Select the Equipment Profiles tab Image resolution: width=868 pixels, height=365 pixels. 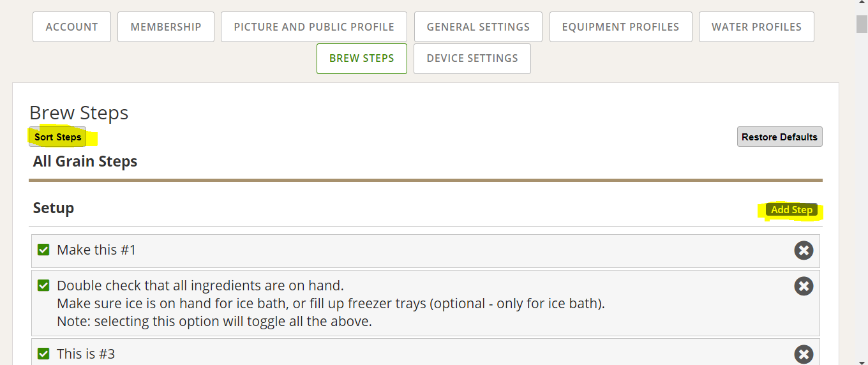click(620, 27)
